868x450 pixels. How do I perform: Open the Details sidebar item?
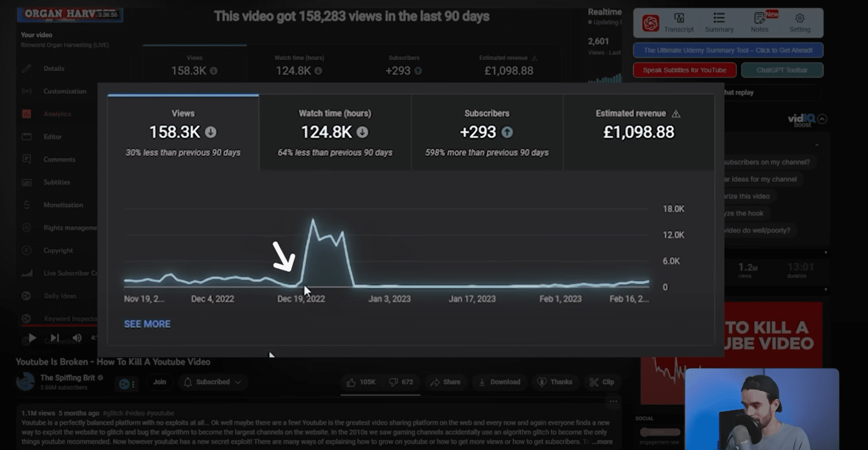54,68
